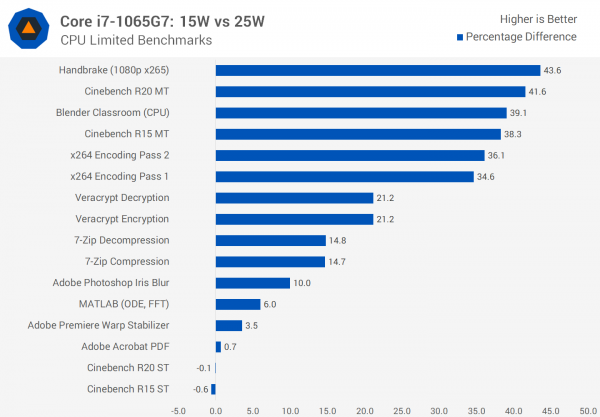The height and width of the screenshot is (417, 600).
Task: Select the Adobe Photoshop Iris Blur bar
Action: click(253, 283)
